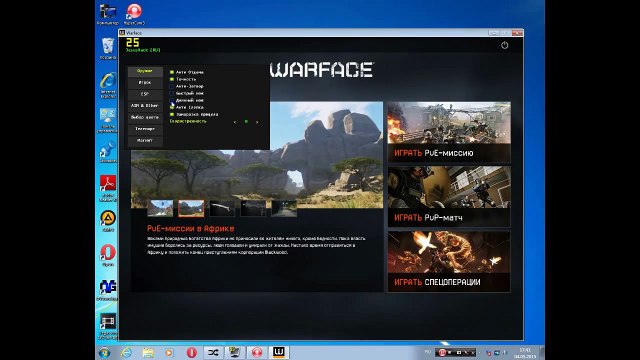The height and width of the screenshot is (360, 640).
Task: Launch Internet Explorer from the taskbar
Action: 127,352
